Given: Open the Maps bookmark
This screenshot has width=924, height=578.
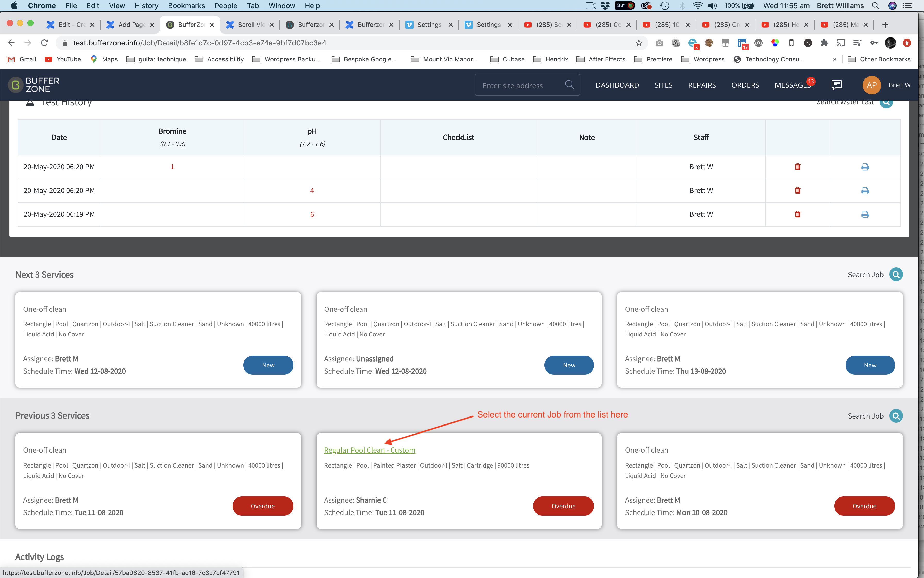Looking at the screenshot, I should click(104, 59).
